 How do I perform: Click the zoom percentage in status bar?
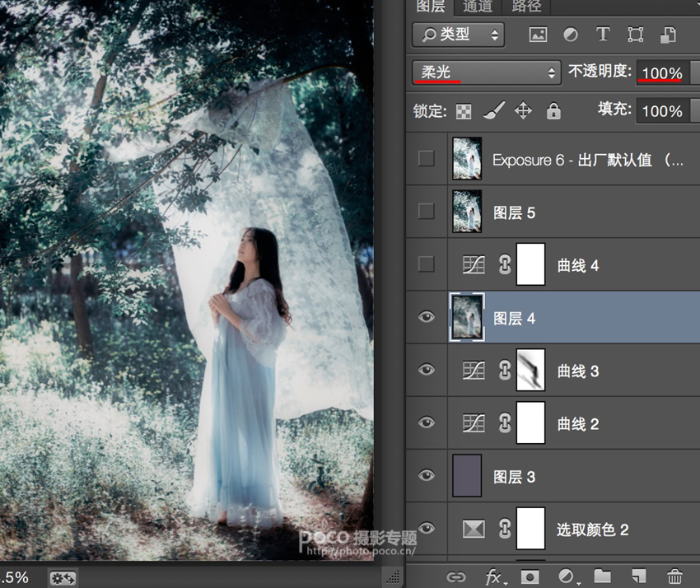(14, 578)
